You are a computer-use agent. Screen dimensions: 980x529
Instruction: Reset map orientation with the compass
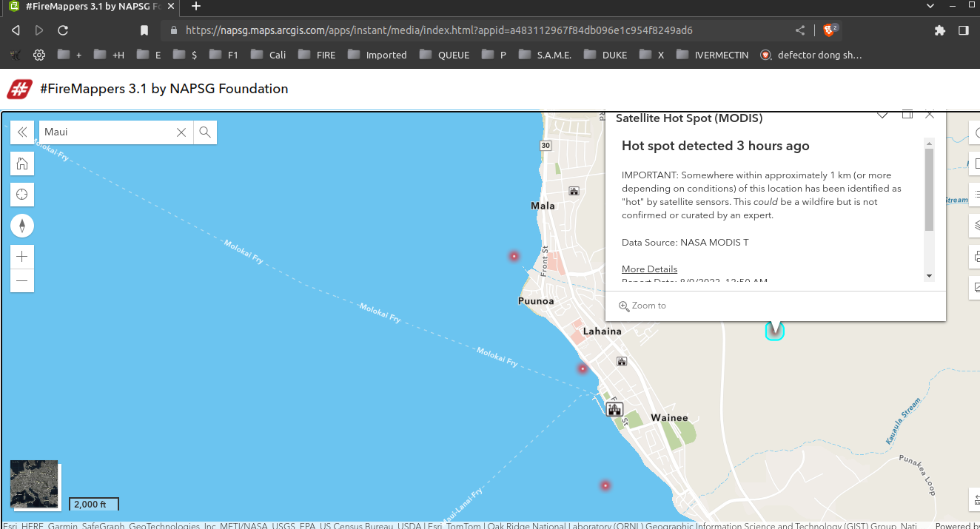[x=22, y=226]
